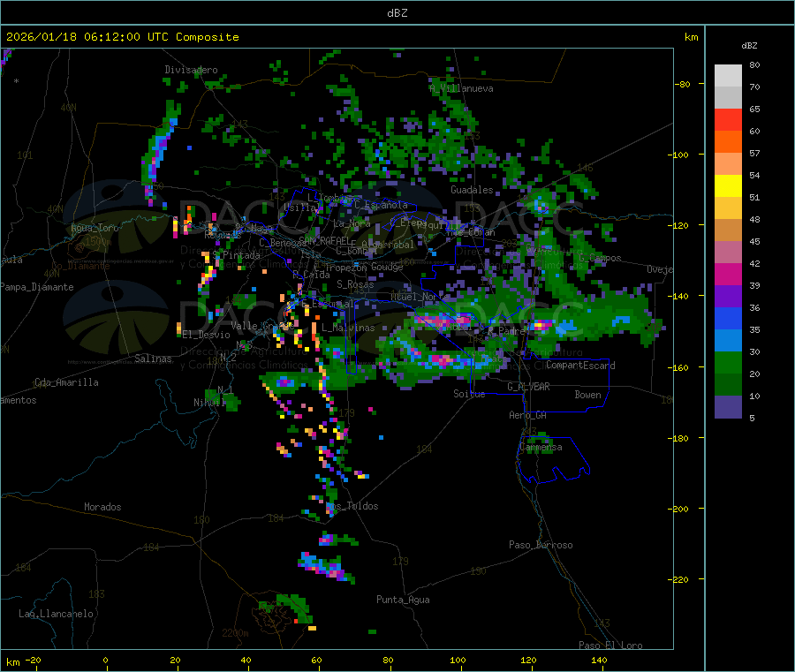The width and height of the screenshot is (795, 672).
Task: Select the 'Guadales' place label
Action: click(472, 190)
